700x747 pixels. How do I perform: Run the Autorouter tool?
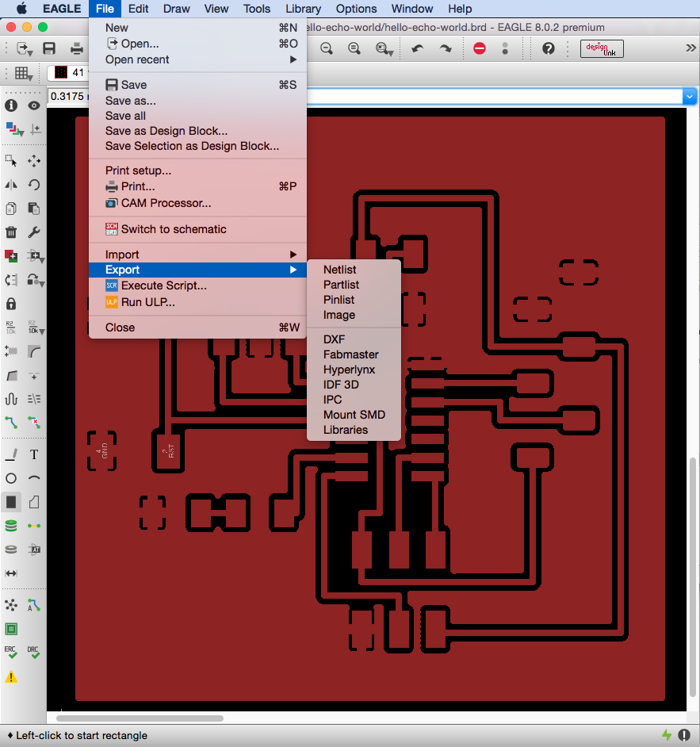tap(34, 606)
